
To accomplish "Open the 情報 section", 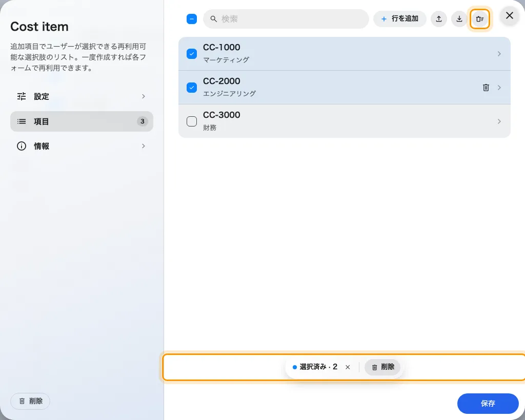I will pyautogui.click(x=82, y=146).
